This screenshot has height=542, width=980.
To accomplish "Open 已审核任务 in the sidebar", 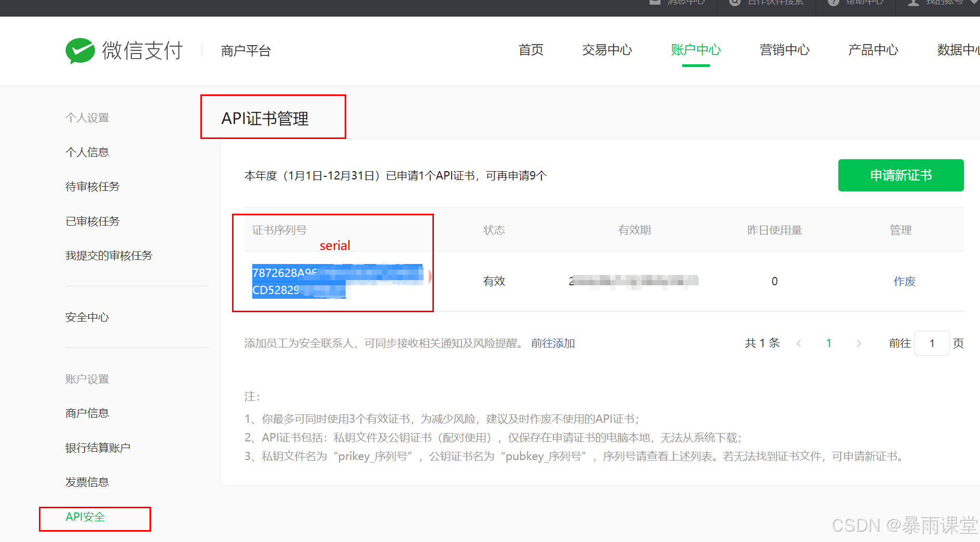I will tap(92, 221).
